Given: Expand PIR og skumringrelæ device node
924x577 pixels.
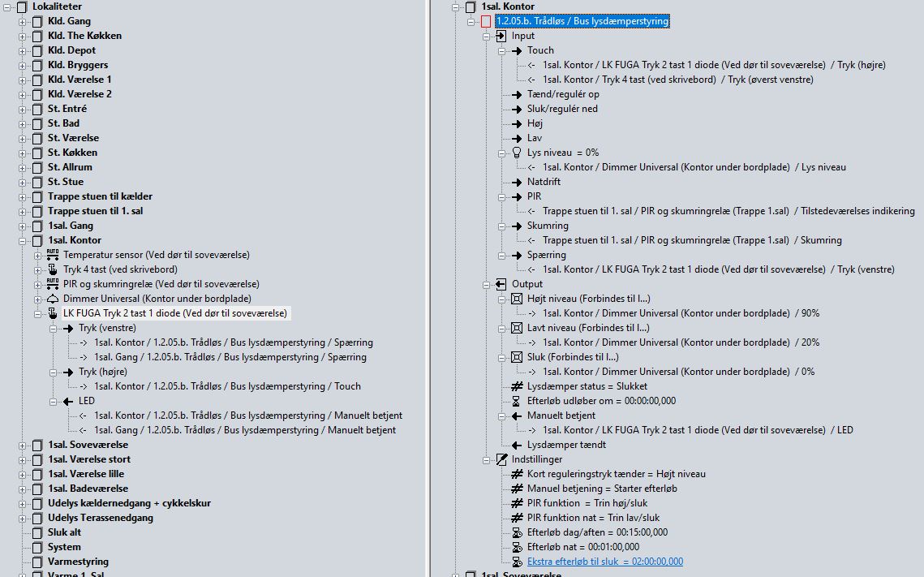Looking at the screenshot, I should tap(37, 284).
